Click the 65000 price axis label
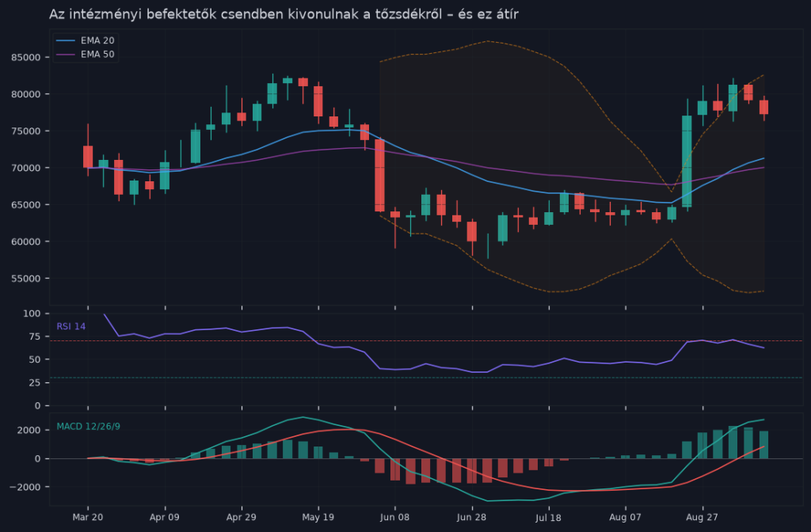Image resolution: width=811 pixels, height=532 pixels. coord(26,205)
